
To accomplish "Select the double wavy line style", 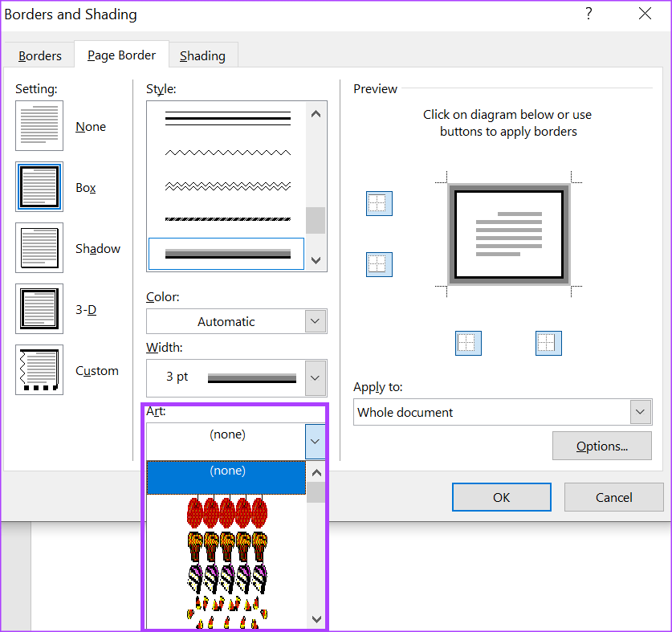I will [228, 186].
